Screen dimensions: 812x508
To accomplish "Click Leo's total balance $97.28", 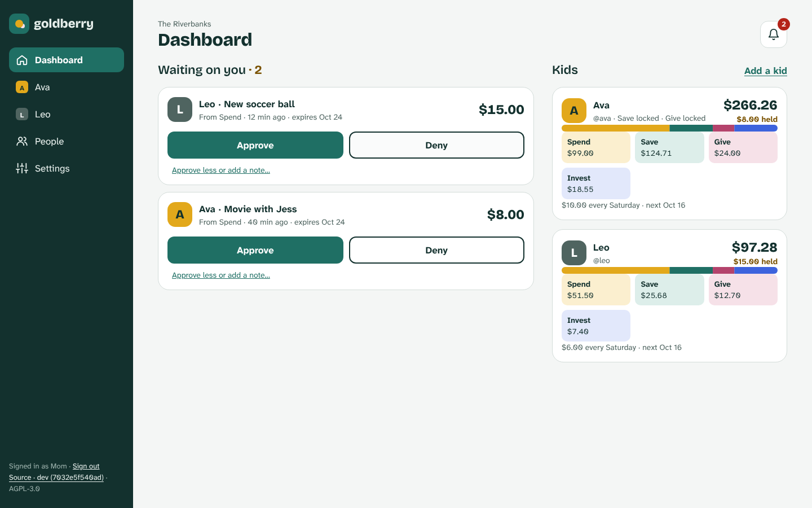I will 754,247.
